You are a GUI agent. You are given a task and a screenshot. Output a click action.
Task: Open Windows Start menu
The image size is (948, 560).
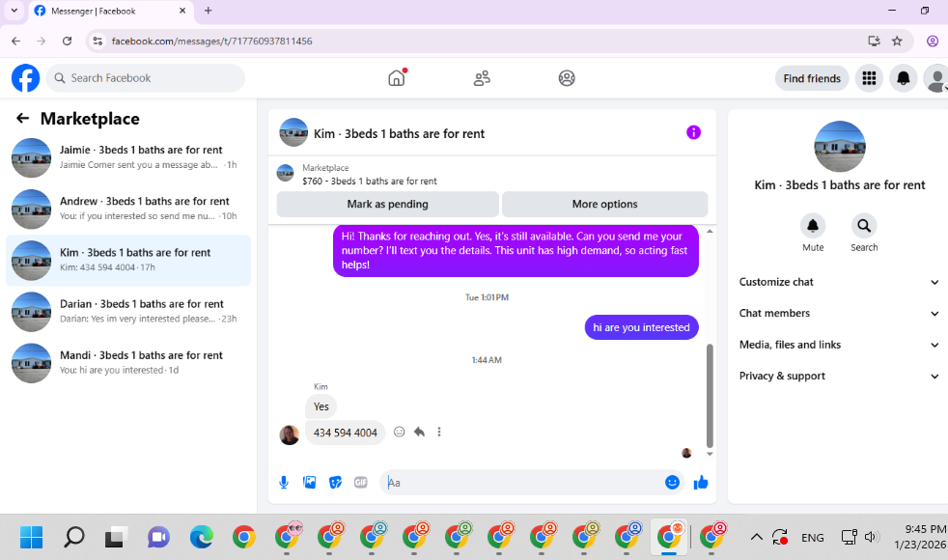coord(32,537)
